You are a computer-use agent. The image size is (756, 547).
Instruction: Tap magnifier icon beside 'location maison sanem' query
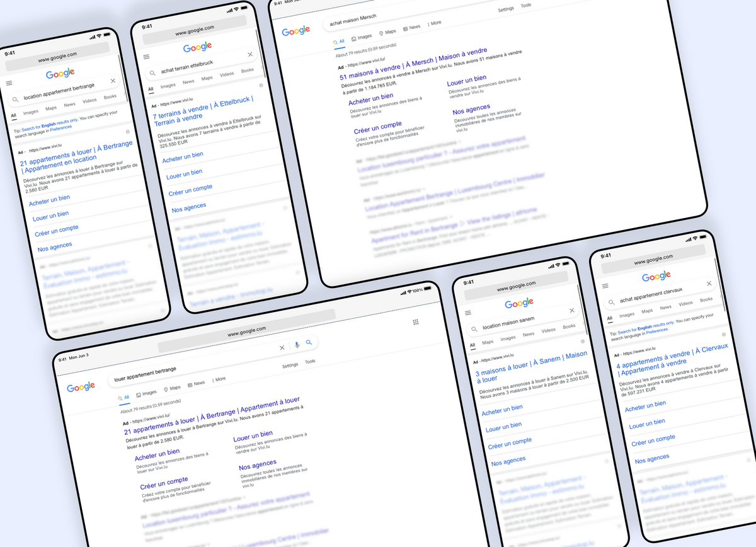point(475,328)
